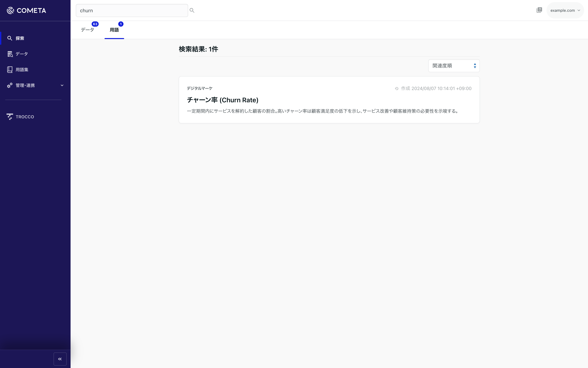588x368 pixels.
Task: Click the chevron next to 管理・連携
Action: click(62, 85)
